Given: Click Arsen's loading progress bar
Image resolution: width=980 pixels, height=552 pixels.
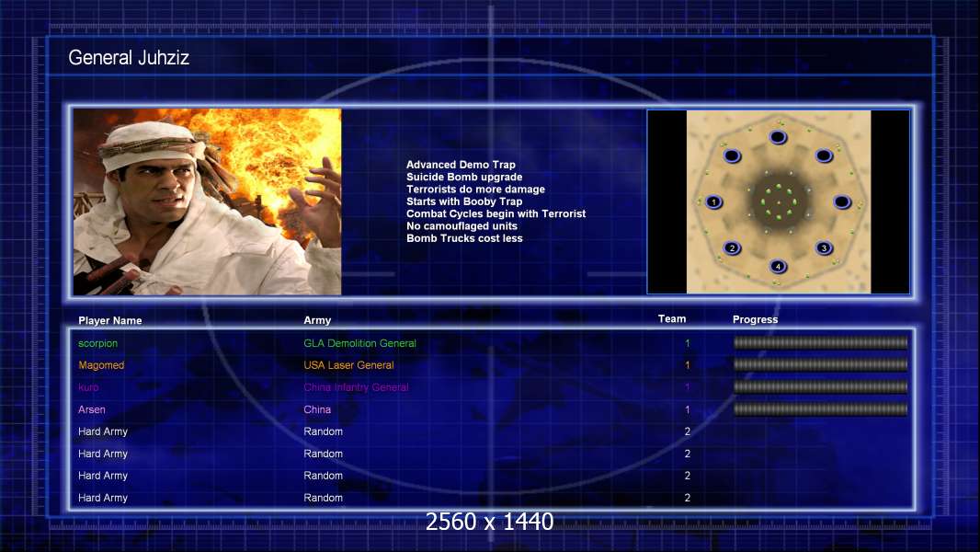Looking at the screenshot, I should pyautogui.click(x=820, y=409).
